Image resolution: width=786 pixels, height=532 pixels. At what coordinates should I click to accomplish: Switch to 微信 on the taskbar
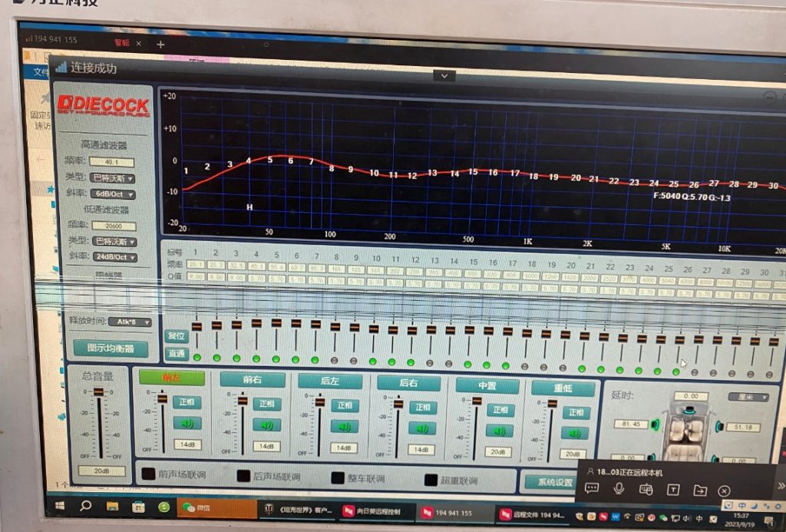[x=216, y=508]
